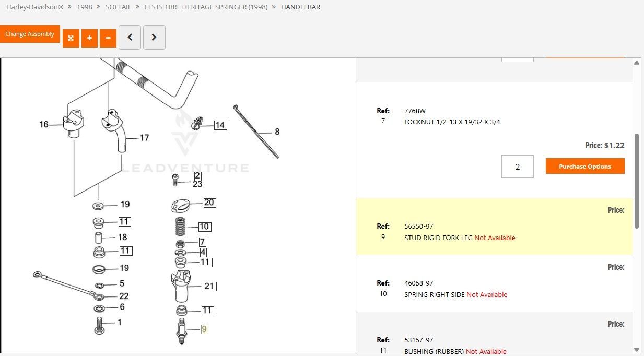Zoom in on the diagram with plus icon
This screenshot has height=356, width=644.
(89, 38)
